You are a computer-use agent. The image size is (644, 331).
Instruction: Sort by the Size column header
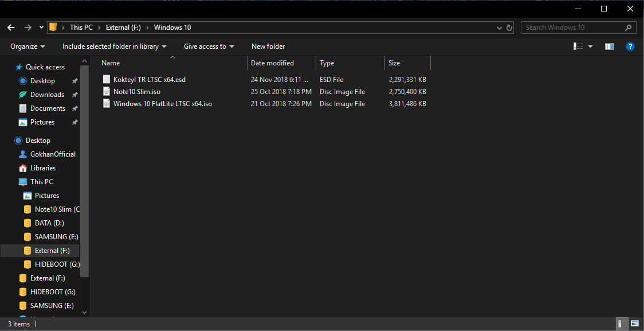pyautogui.click(x=407, y=63)
